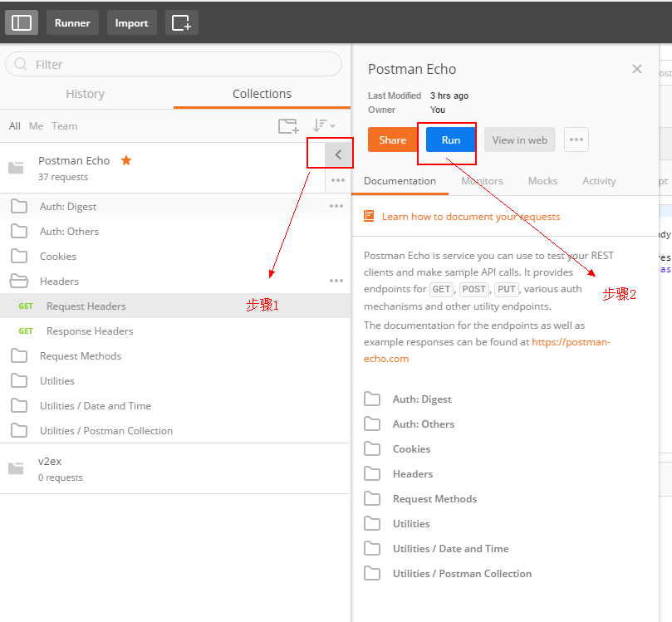
Task: Expand Utilities / Postman Collection in sidebar
Action: coord(175,430)
